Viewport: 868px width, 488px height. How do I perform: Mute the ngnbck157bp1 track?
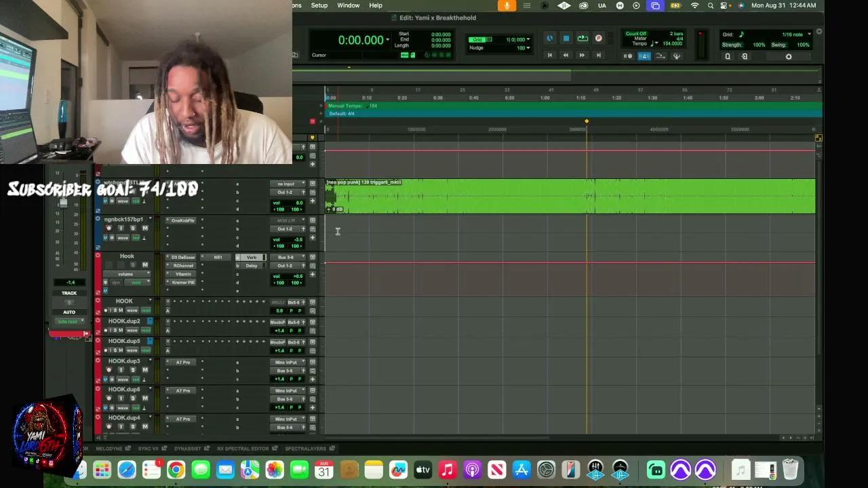click(x=144, y=228)
